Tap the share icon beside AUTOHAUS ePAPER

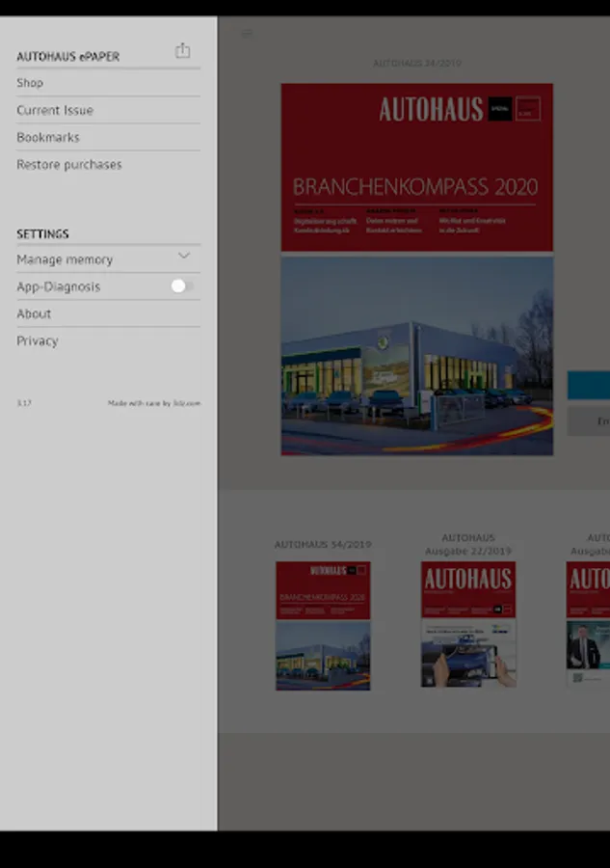[182, 50]
